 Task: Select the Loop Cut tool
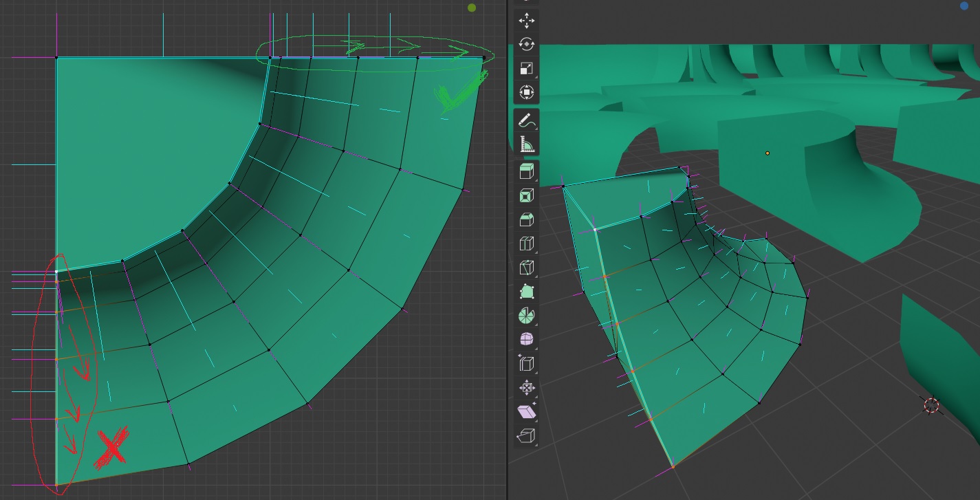tap(526, 243)
